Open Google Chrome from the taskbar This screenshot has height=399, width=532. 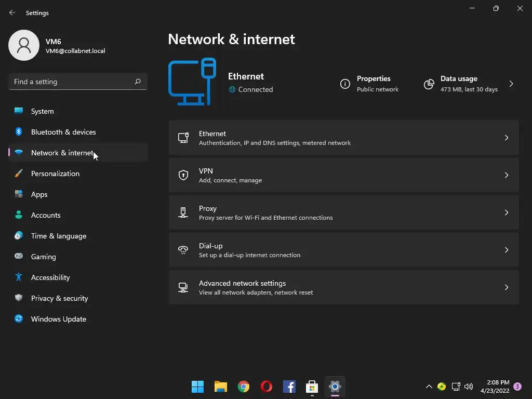(x=244, y=387)
